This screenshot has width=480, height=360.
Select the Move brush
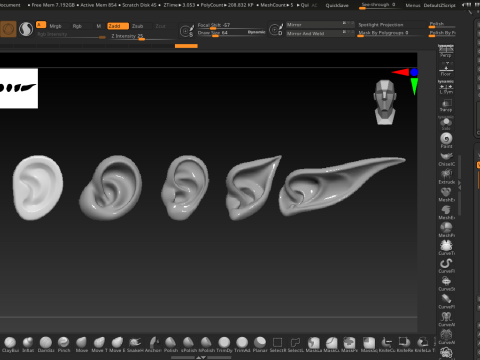(x=82, y=344)
